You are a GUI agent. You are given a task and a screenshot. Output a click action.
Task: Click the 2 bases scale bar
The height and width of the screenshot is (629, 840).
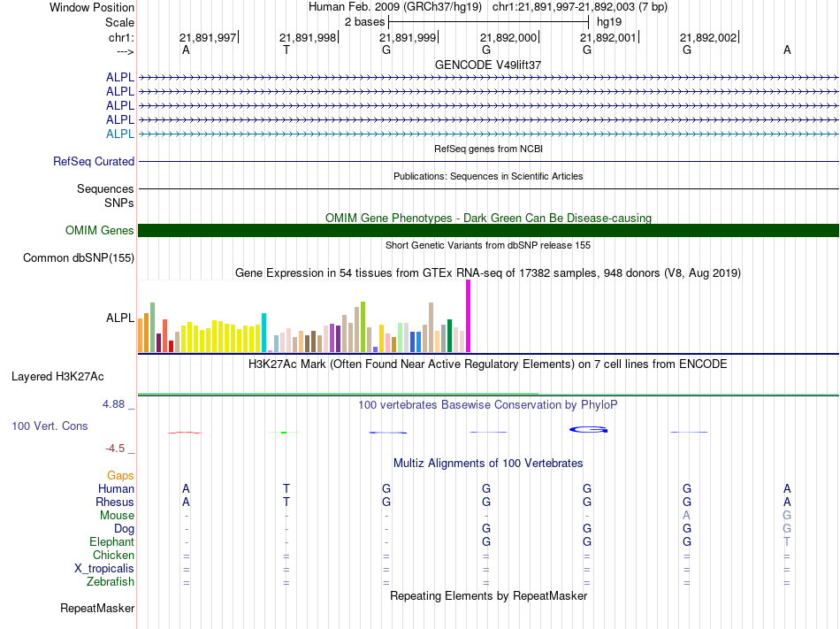click(x=488, y=21)
